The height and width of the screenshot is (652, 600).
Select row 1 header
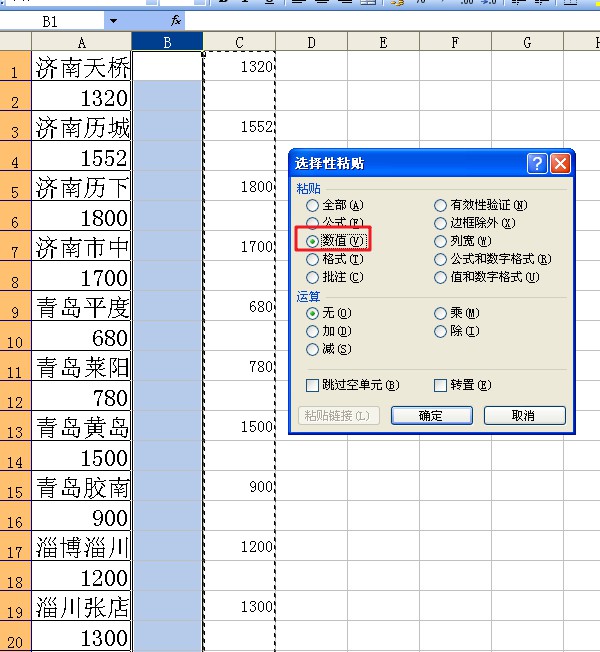point(15,66)
